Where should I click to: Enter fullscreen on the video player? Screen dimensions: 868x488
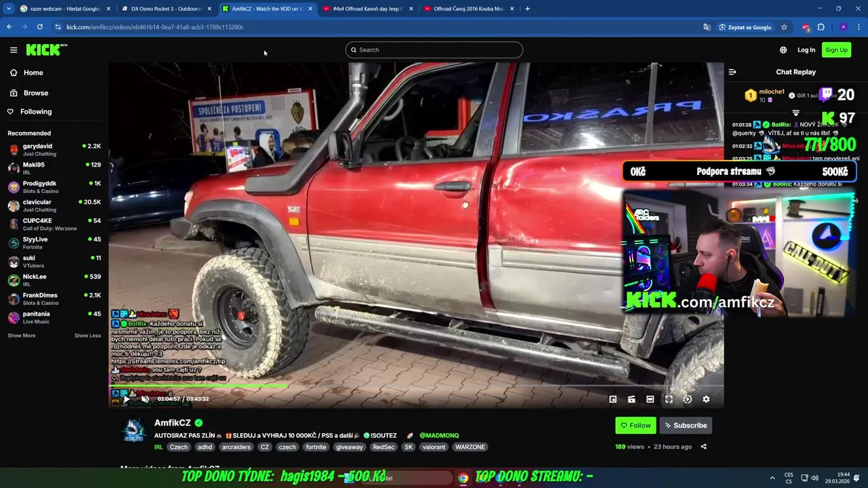click(x=669, y=399)
